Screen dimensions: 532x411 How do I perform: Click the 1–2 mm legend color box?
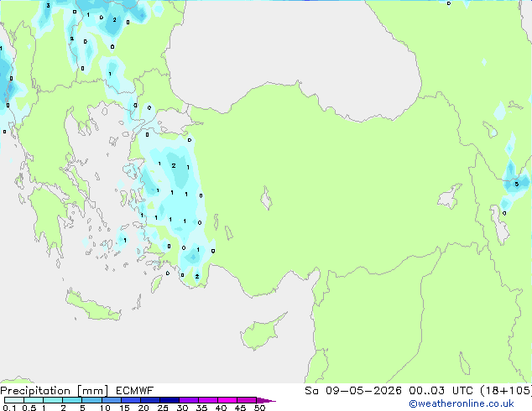[x=53, y=400]
